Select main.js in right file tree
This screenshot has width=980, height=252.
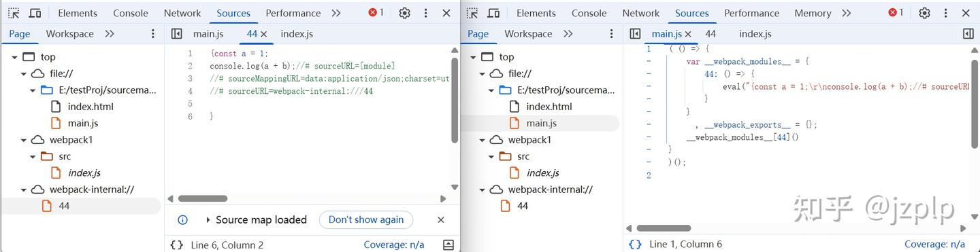(x=542, y=123)
